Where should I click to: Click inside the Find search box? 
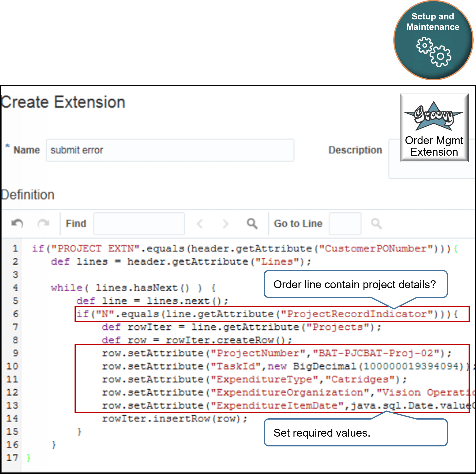click(x=139, y=223)
